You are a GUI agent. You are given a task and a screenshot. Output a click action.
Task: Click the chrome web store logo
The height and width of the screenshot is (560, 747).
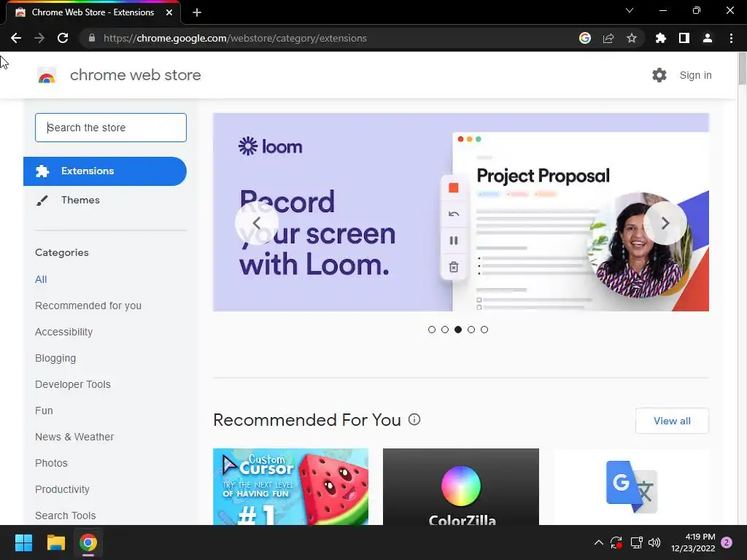(47, 75)
